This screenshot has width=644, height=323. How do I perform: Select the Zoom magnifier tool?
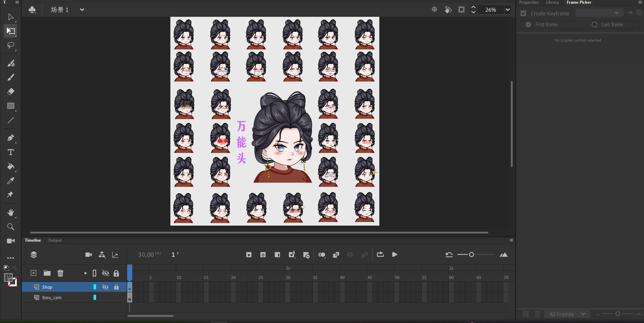coord(11,227)
